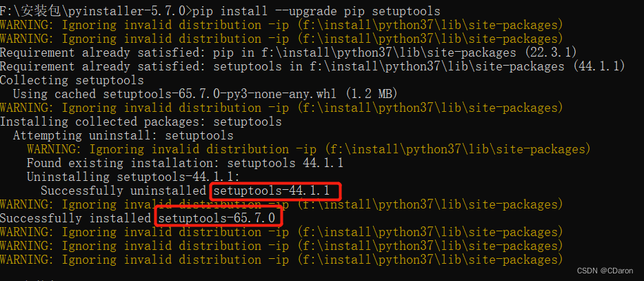644x281 pixels.
Task: Click the pip install --upgrade command text
Action: click(x=316, y=11)
